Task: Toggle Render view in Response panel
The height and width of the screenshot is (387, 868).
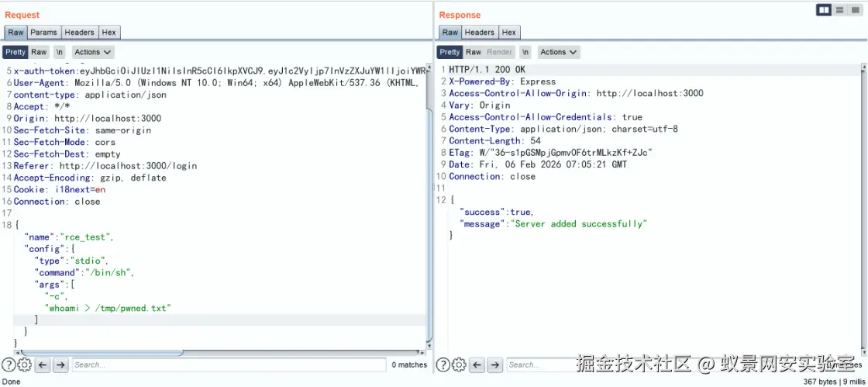Action: pos(499,52)
